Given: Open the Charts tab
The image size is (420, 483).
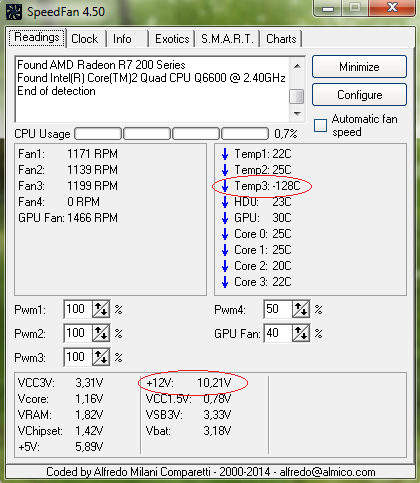Looking at the screenshot, I should (x=281, y=39).
